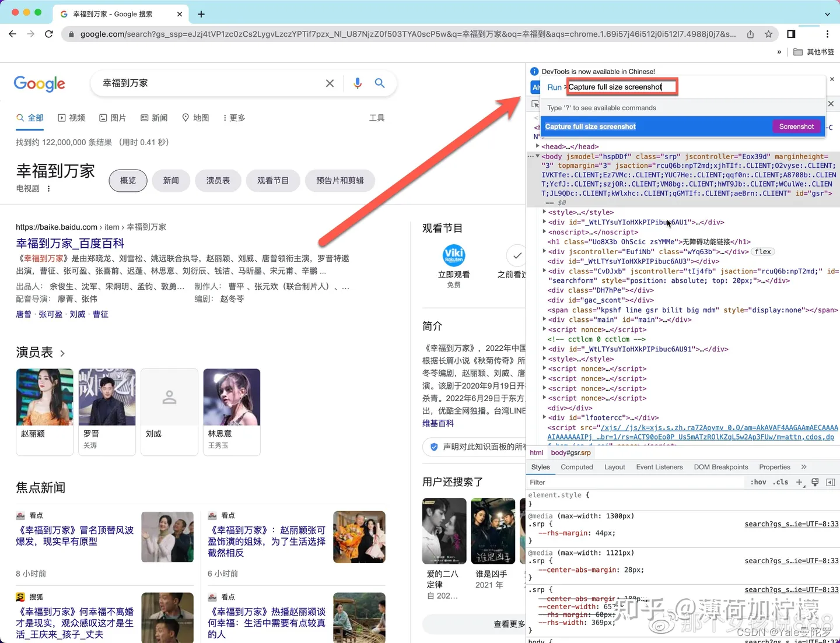Select the html breadcrumb in DevTools
The height and width of the screenshot is (643, 840).
pyautogui.click(x=537, y=452)
